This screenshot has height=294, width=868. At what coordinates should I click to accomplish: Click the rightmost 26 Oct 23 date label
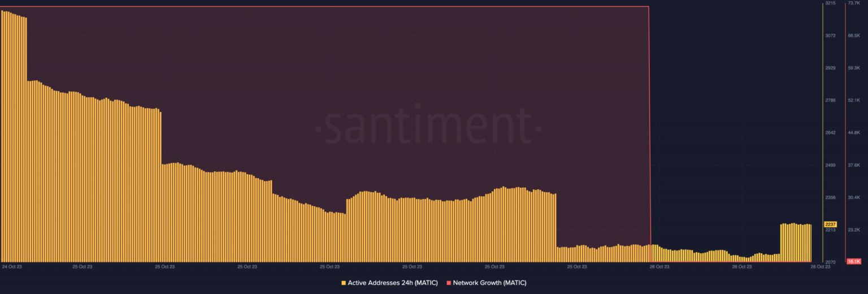[820, 266]
